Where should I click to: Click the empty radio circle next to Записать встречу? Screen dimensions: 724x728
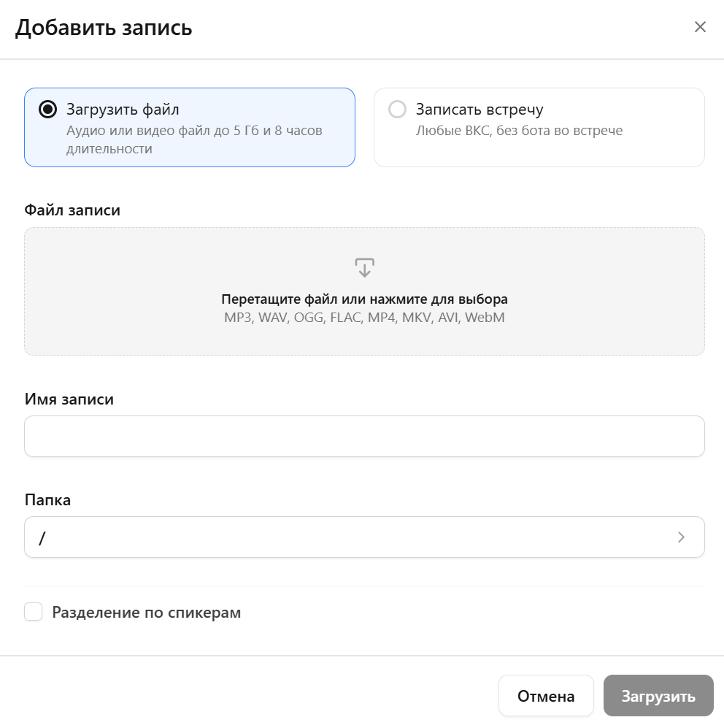[397, 109]
